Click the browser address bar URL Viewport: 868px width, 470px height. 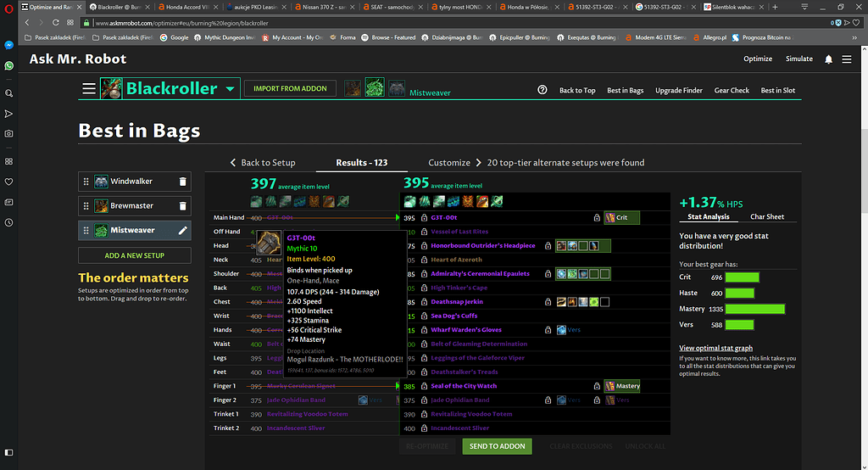click(x=181, y=23)
